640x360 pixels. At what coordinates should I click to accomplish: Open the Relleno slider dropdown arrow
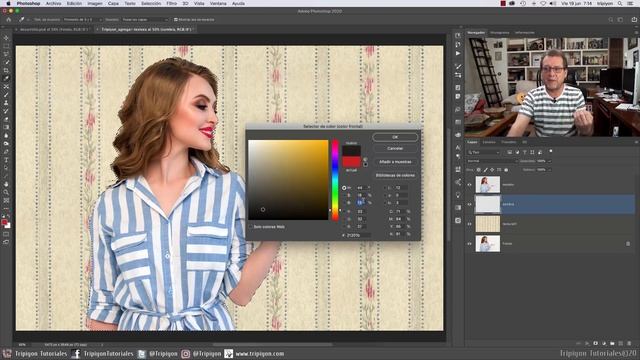(549, 170)
